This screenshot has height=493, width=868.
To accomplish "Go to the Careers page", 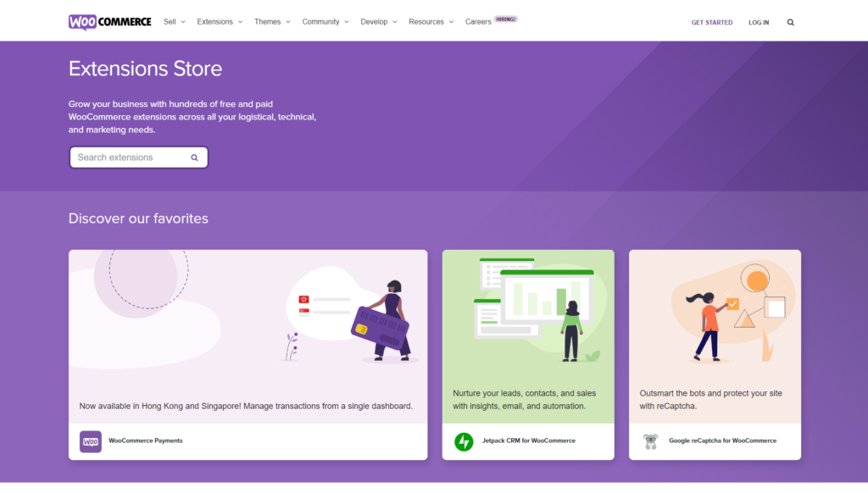I will (x=478, y=22).
